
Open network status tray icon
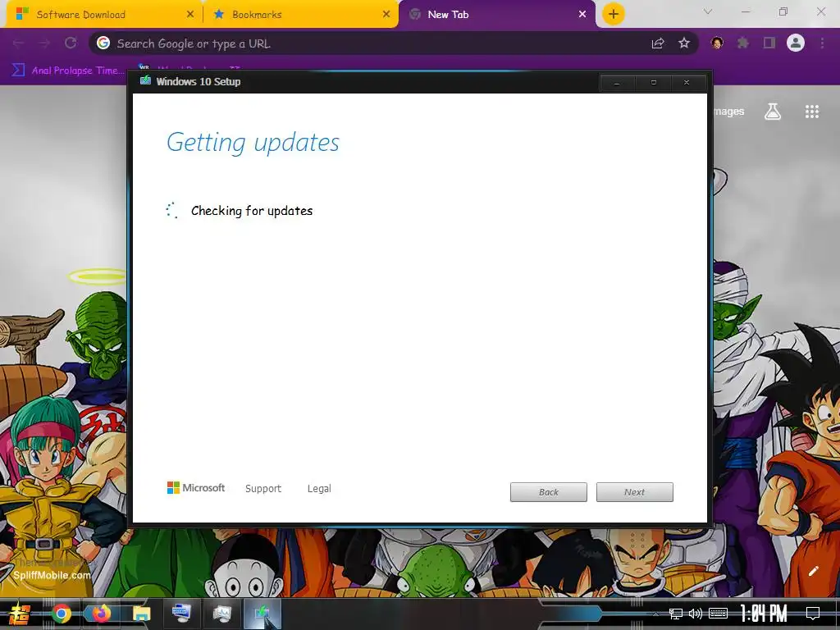pyautogui.click(x=676, y=614)
